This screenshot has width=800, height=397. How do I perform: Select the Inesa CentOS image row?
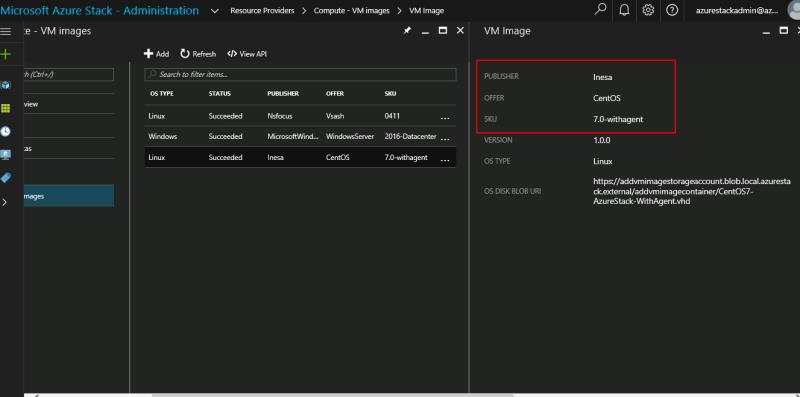point(300,158)
